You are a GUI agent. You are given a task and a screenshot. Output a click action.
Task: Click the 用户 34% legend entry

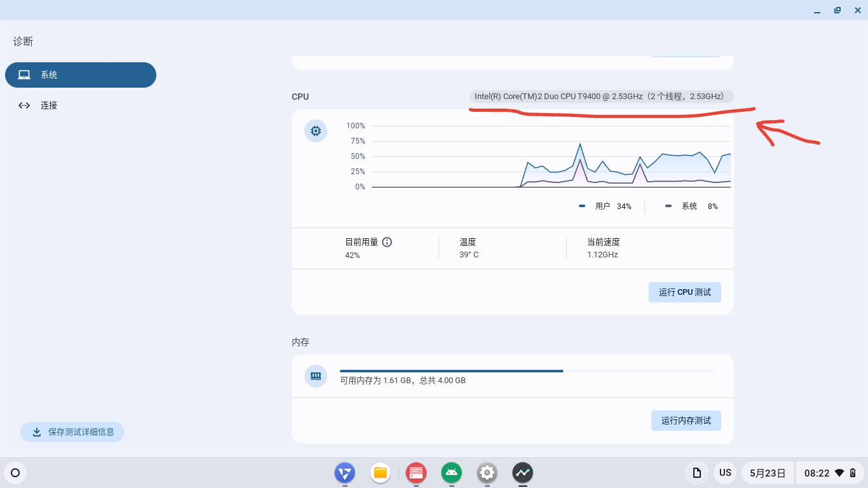pyautogui.click(x=605, y=207)
